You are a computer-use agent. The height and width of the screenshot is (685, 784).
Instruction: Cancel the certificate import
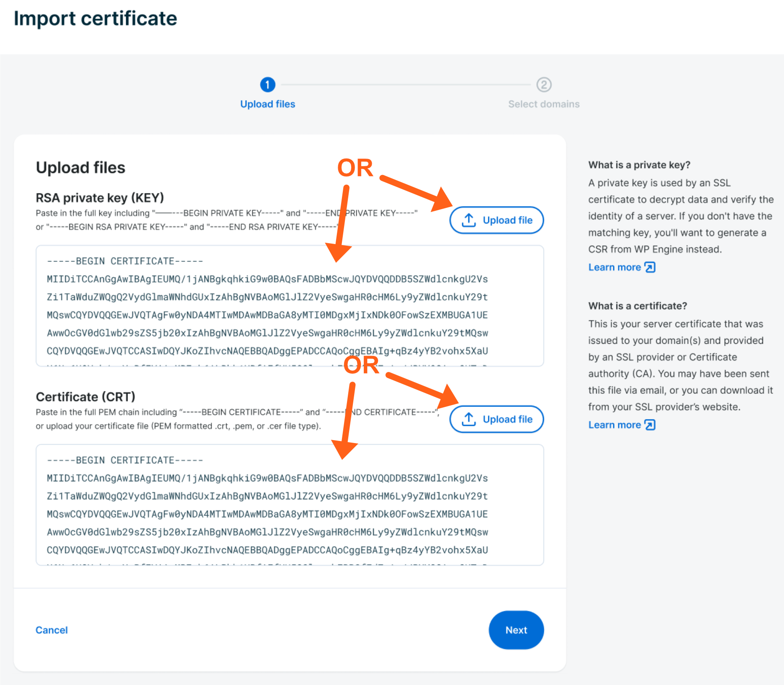point(51,630)
